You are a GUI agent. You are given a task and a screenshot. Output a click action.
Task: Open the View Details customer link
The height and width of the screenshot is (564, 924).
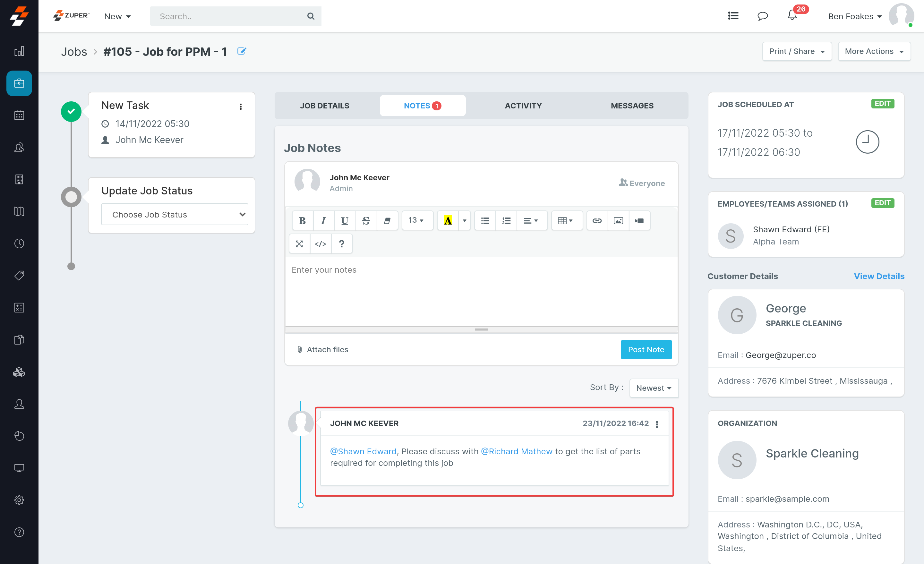tap(879, 276)
